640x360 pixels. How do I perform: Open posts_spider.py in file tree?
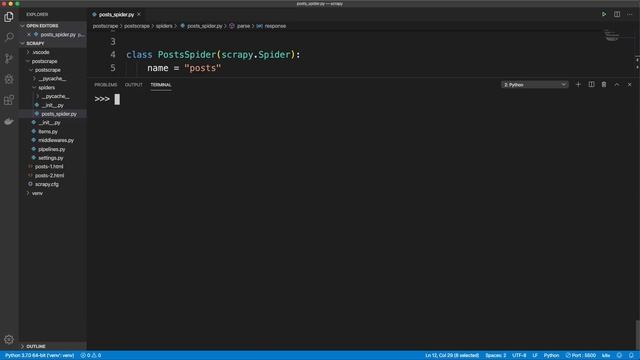(x=59, y=114)
